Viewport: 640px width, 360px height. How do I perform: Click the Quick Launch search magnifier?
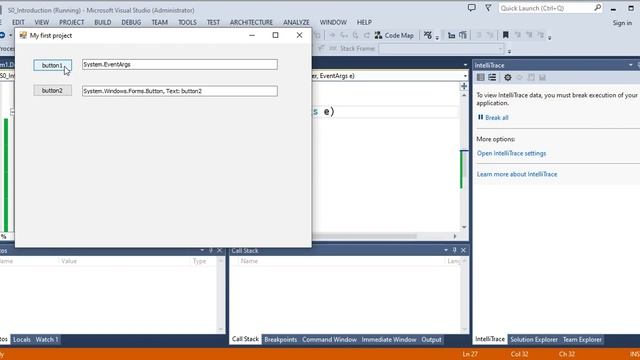click(x=598, y=8)
